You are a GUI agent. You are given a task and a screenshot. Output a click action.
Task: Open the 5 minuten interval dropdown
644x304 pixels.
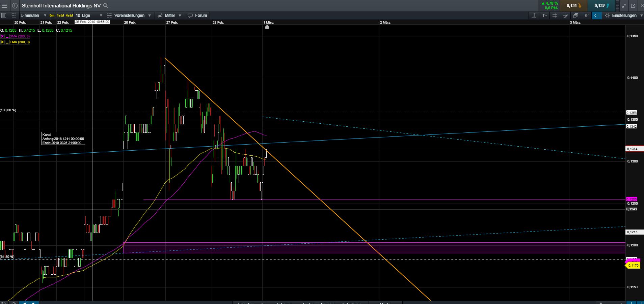(34, 16)
